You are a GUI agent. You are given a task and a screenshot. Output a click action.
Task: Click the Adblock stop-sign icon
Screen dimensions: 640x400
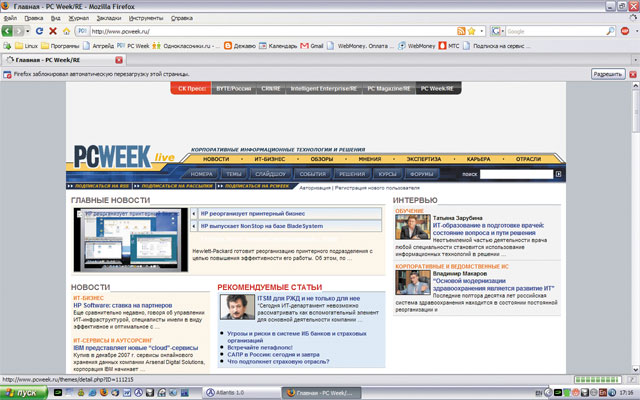625,31
